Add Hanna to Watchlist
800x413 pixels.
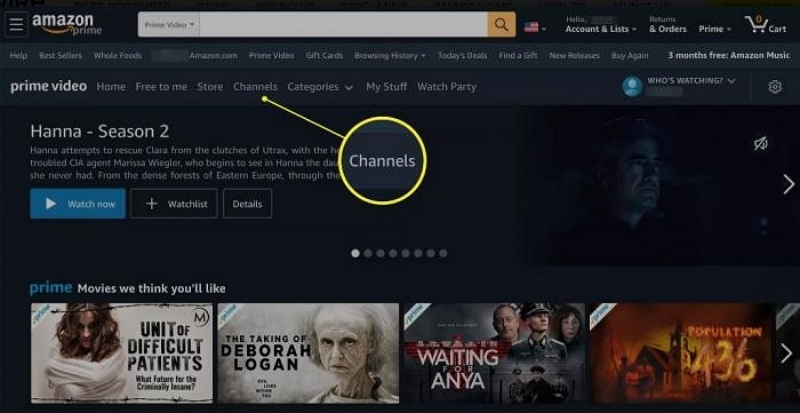tap(174, 204)
